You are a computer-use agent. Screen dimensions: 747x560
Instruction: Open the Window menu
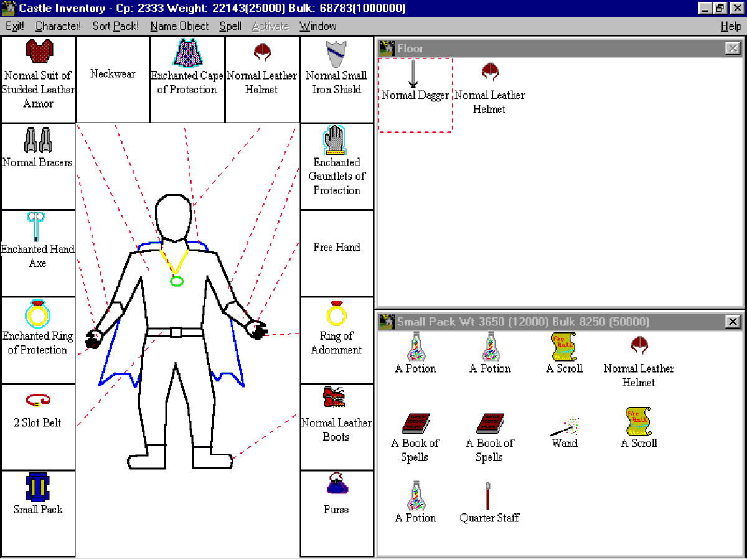click(x=318, y=26)
